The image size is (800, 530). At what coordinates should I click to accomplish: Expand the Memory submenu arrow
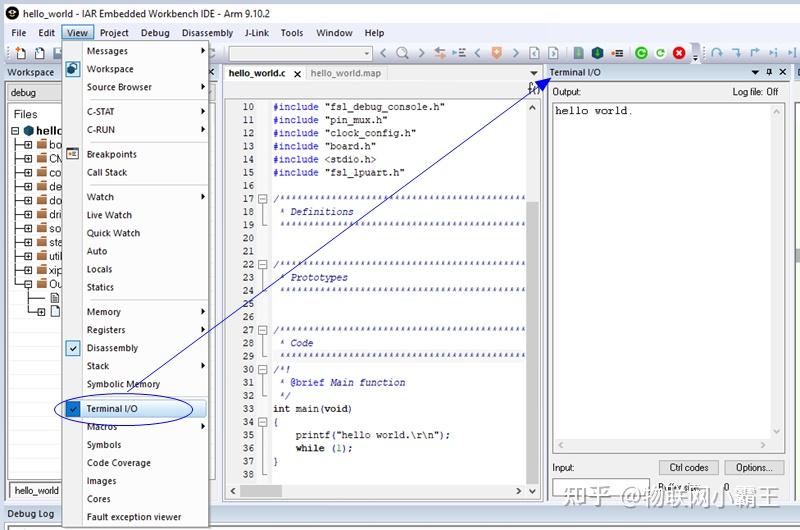[x=203, y=312]
